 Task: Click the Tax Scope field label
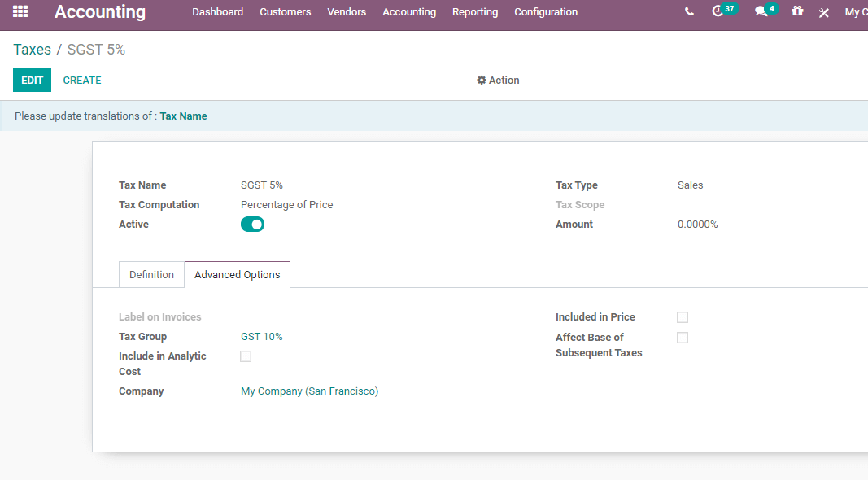(580, 205)
